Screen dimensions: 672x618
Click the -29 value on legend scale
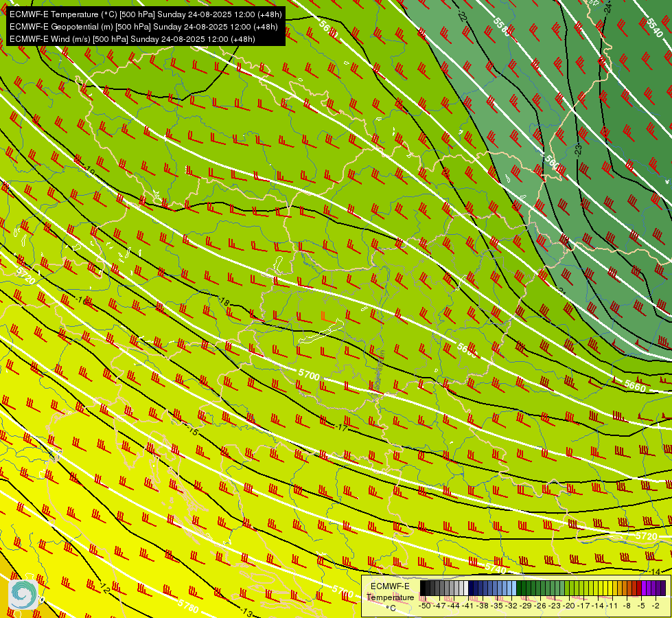click(525, 606)
